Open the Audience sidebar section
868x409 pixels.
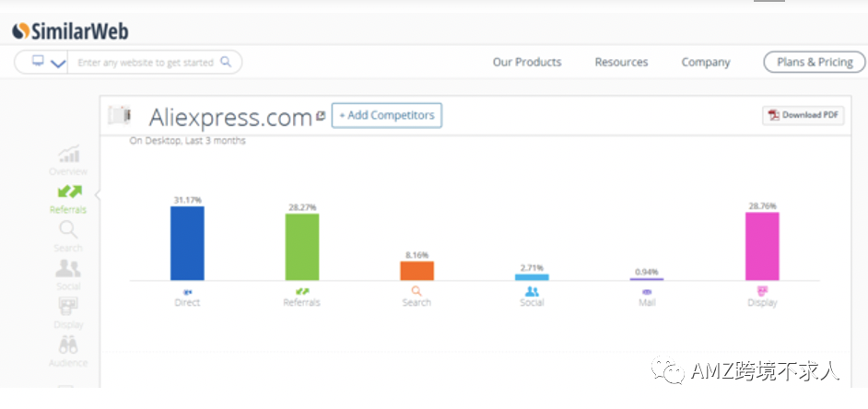[x=68, y=351]
